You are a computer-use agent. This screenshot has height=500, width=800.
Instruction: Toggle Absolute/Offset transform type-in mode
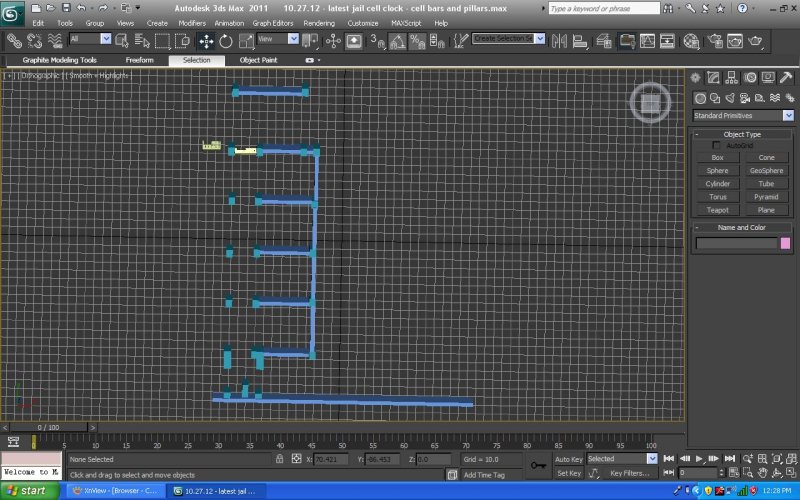pyautogui.click(x=296, y=459)
